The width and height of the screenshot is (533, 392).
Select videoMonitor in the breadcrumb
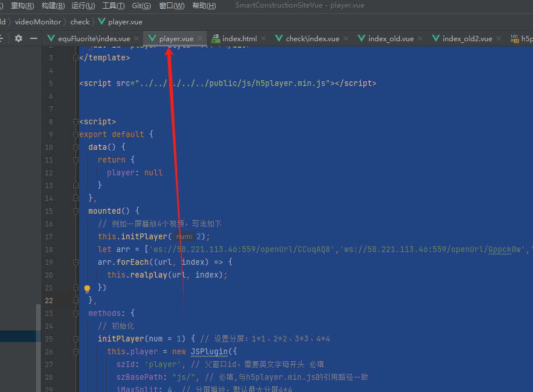click(x=38, y=21)
